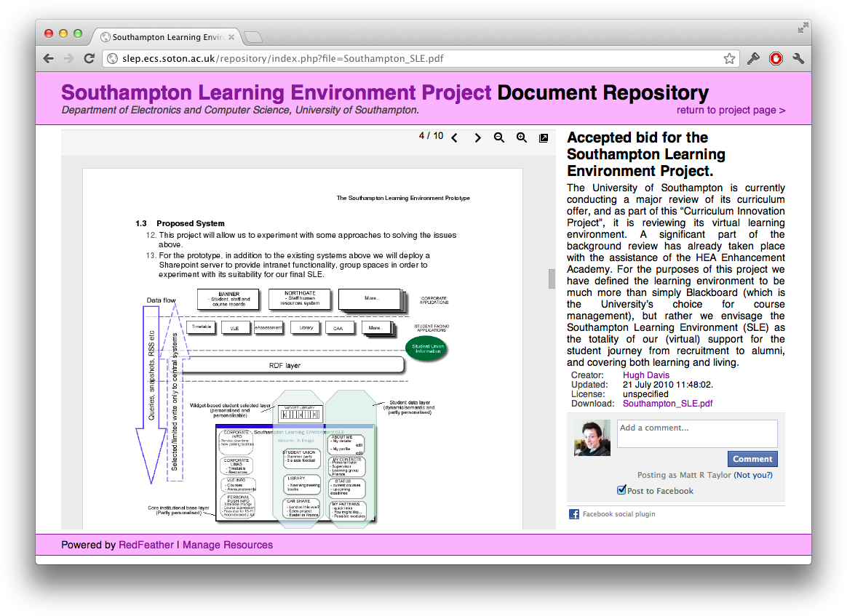
Task: Open PDF viewer in fullscreen popout
Action: tap(544, 138)
